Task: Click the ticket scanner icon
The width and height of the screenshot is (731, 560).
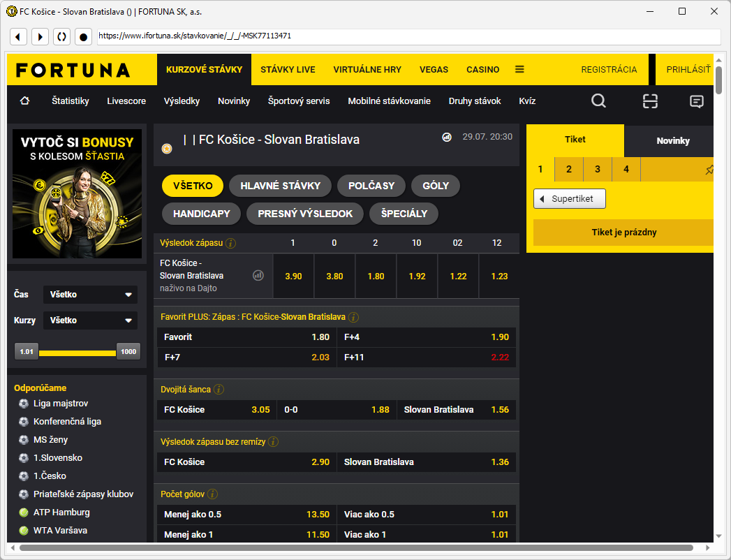Action: pos(650,101)
